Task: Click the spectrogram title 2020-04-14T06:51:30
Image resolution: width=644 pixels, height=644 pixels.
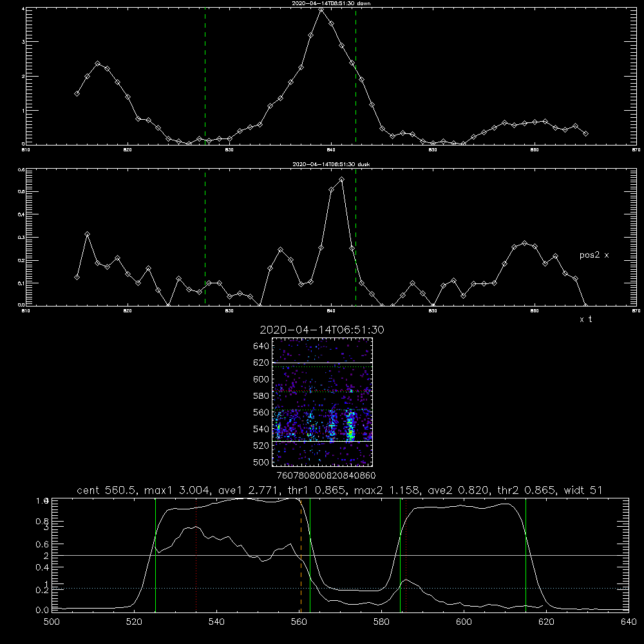Action: [322, 330]
